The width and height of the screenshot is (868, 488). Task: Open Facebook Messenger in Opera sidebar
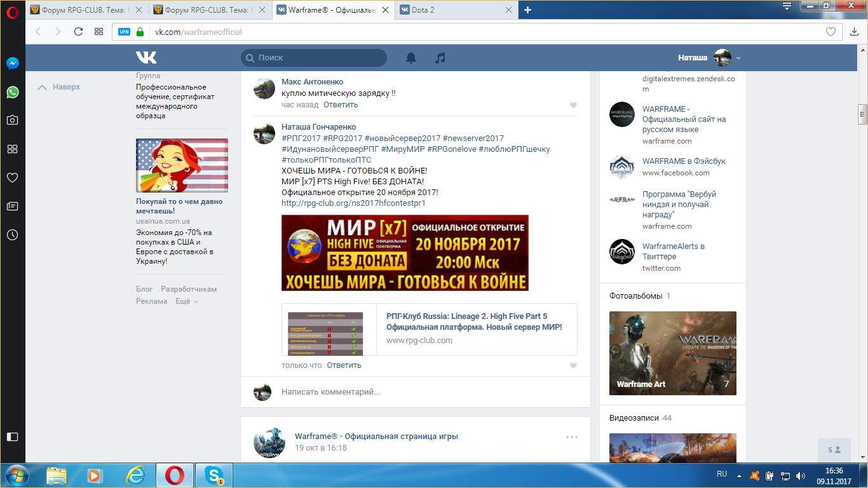click(12, 64)
